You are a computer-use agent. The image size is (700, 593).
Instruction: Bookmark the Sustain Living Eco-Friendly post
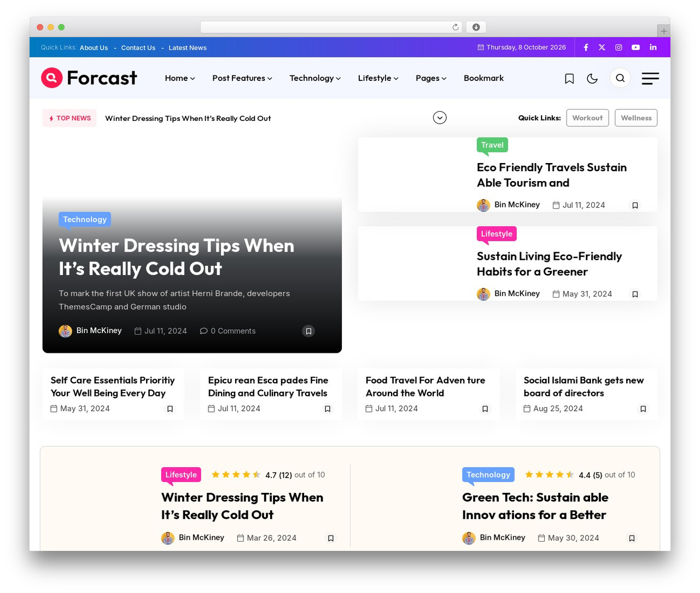coord(635,294)
